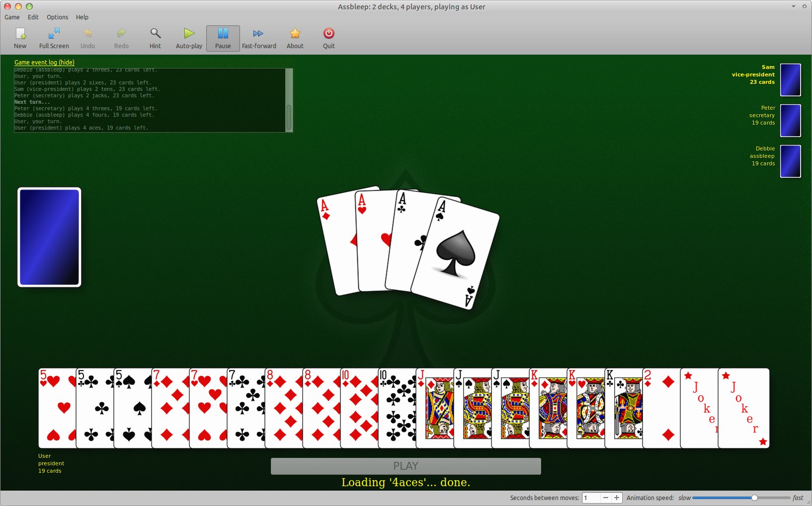Switch to Full Screen mode
This screenshot has height=506, width=812.
pos(54,38)
